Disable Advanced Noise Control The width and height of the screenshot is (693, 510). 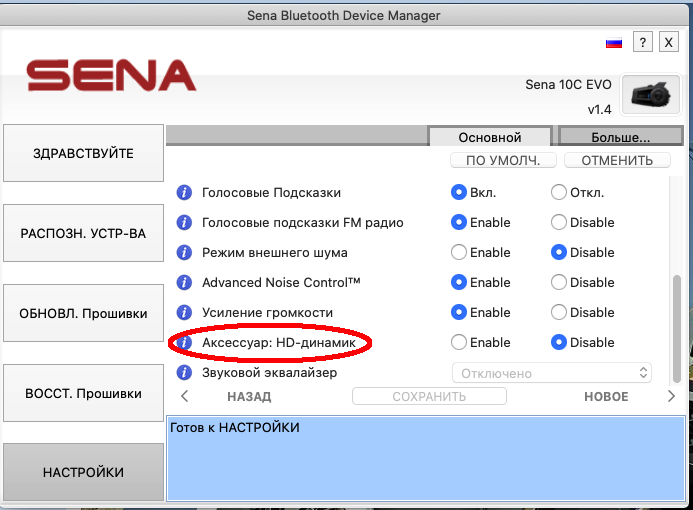click(559, 282)
